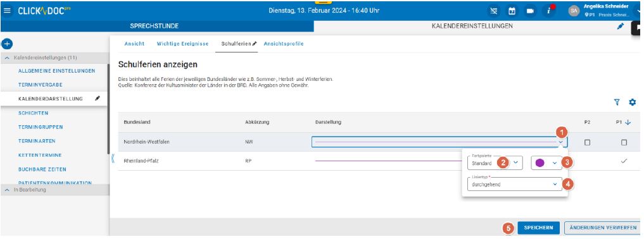Viewport: 644px width, 239px height.
Task: Click the SA user avatar
Action: coord(574,11)
